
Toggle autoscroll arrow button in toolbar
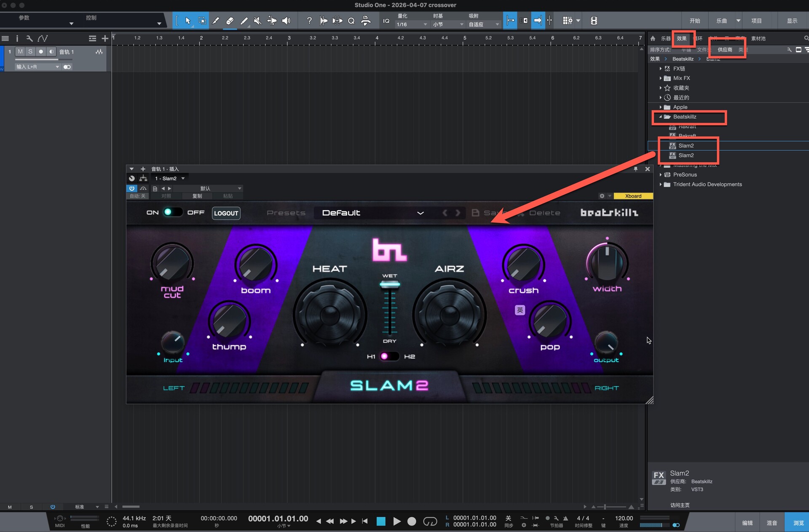click(538, 21)
